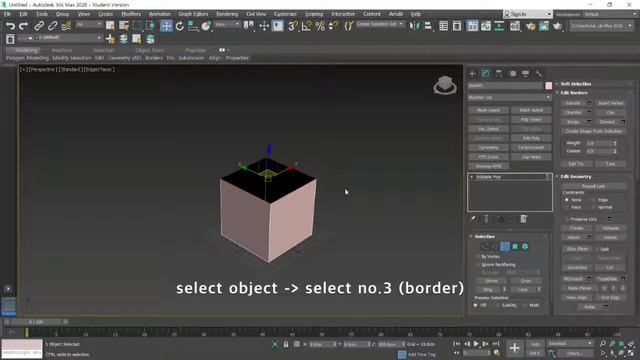Click the Extrude button
The image size is (640, 360).
[x=573, y=103]
